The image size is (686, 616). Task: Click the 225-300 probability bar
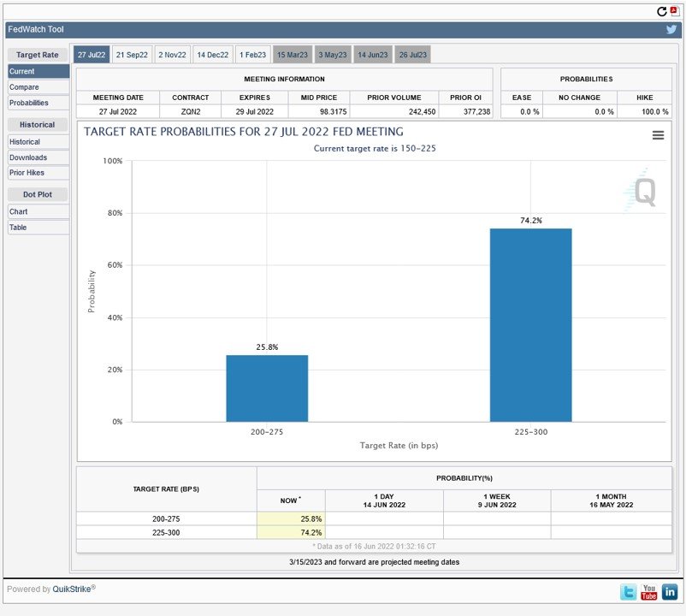pyautogui.click(x=530, y=325)
